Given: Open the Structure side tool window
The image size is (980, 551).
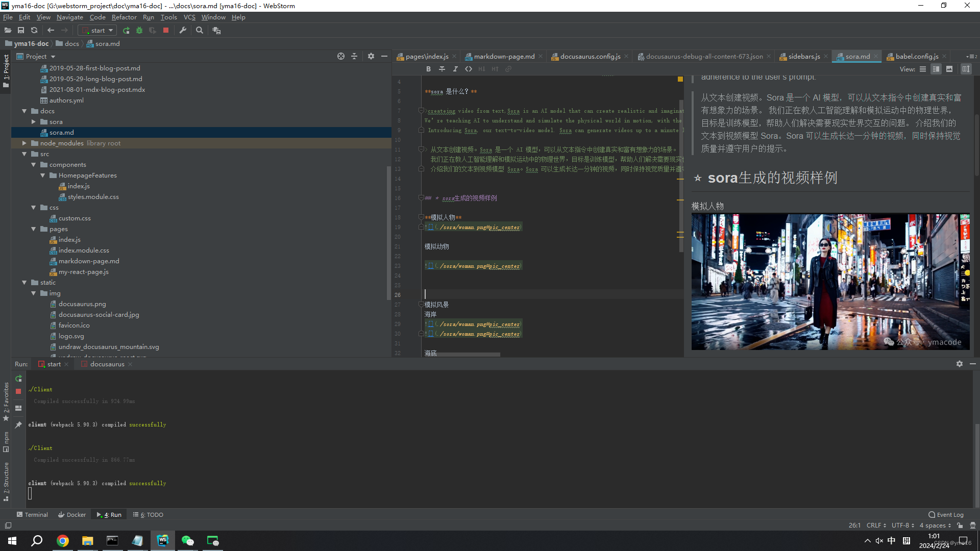Looking at the screenshot, I should pos(6,481).
